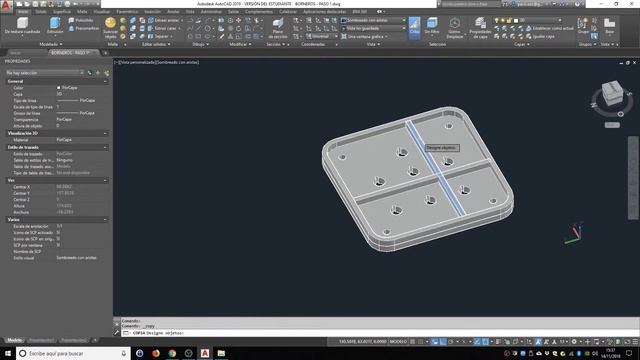Open File Explorer from the taskbar
Viewport: 640px width, 360px height.
(221, 353)
